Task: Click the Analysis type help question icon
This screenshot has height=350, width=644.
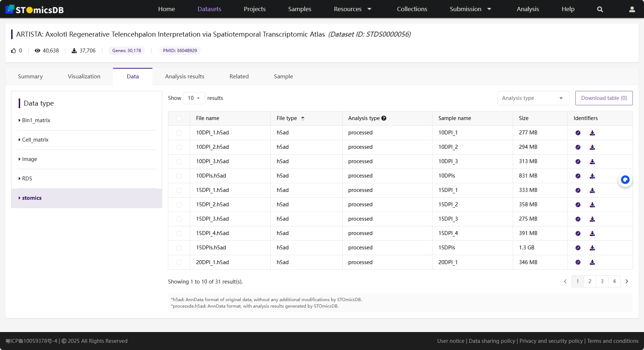Action: pyautogui.click(x=384, y=118)
